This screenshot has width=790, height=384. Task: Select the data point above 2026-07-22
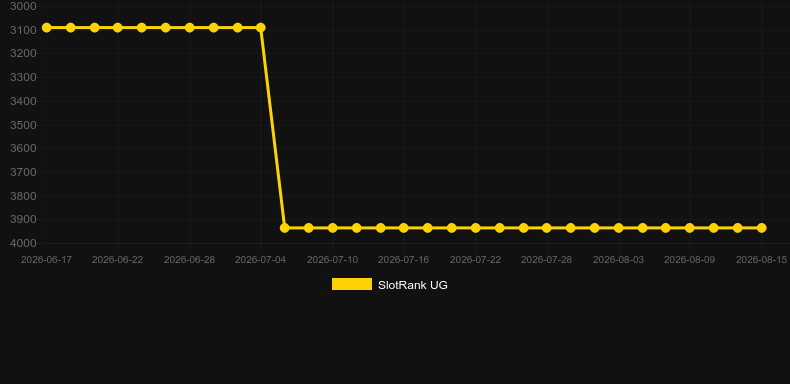tap(476, 228)
